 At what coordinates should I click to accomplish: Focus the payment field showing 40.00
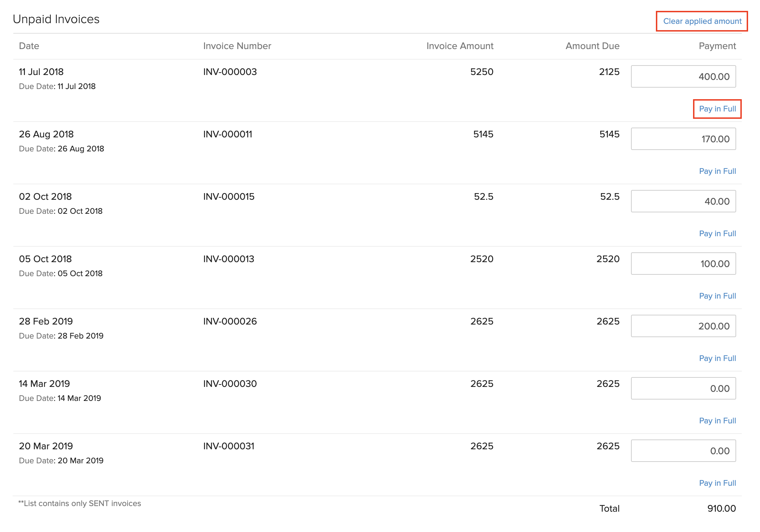pos(683,201)
